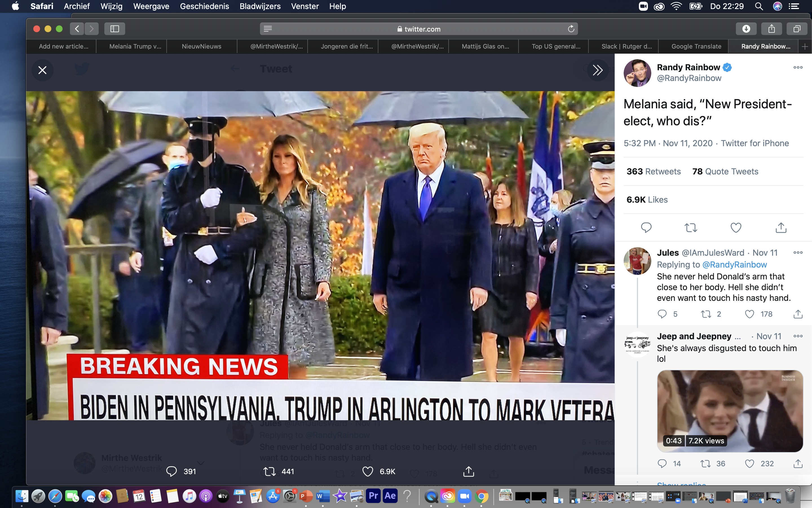Open Zoom from the Dock
The height and width of the screenshot is (508, 812).
point(465,496)
